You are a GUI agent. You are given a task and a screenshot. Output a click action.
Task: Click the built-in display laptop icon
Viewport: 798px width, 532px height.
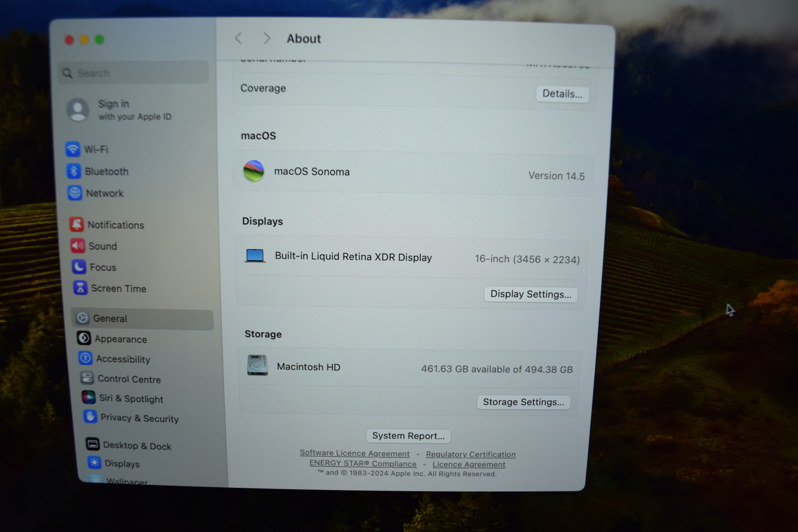pyautogui.click(x=255, y=256)
